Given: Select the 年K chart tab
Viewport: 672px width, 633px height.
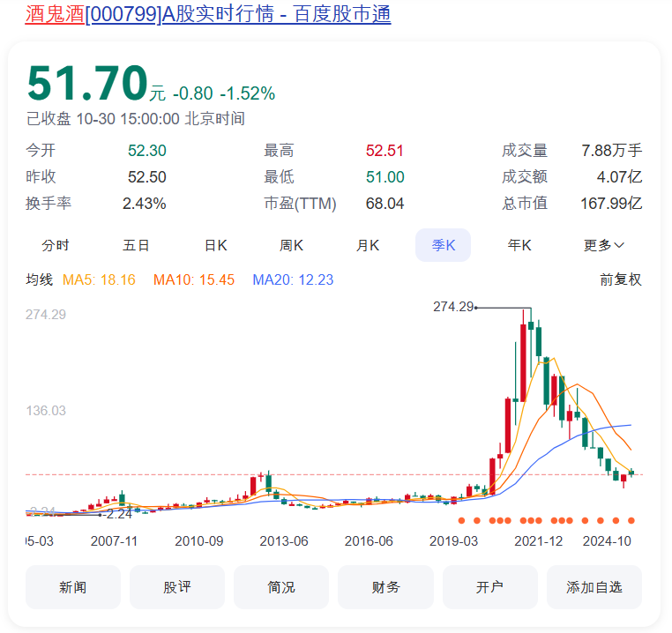Looking at the screenshot, I should pyautogui.click(x=519, y=245).
